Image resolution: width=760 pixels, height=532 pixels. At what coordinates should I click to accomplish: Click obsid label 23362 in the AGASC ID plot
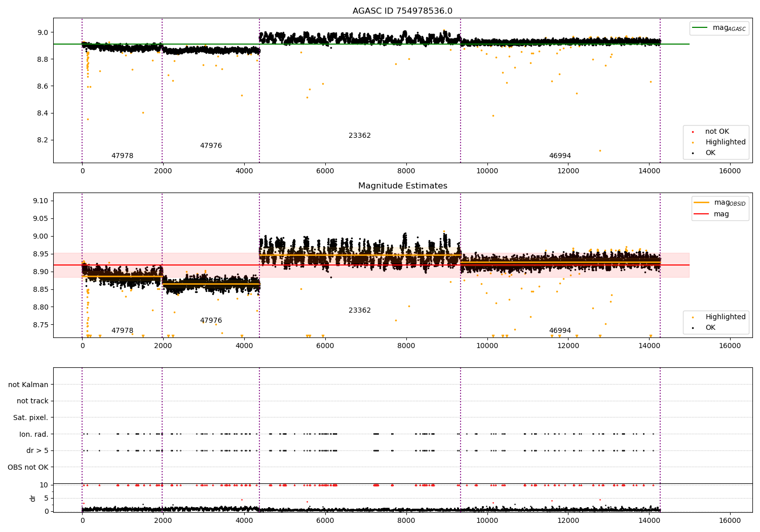coord(360,136)
